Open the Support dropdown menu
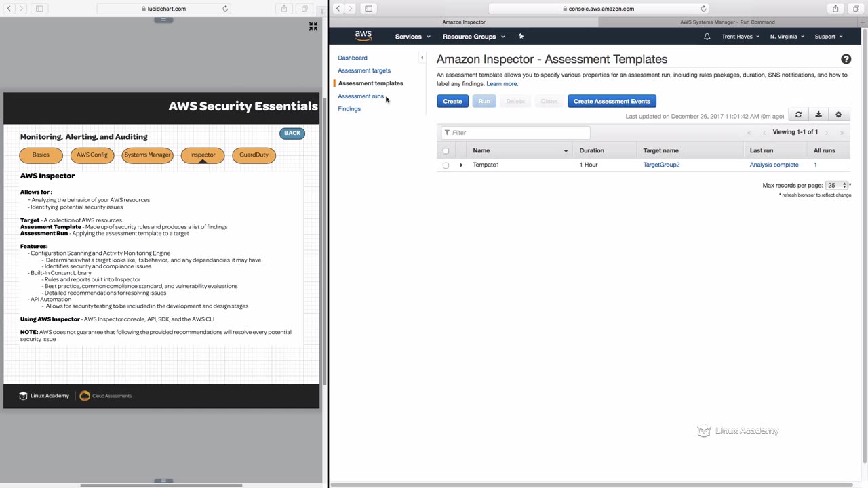 coord(828,37)
